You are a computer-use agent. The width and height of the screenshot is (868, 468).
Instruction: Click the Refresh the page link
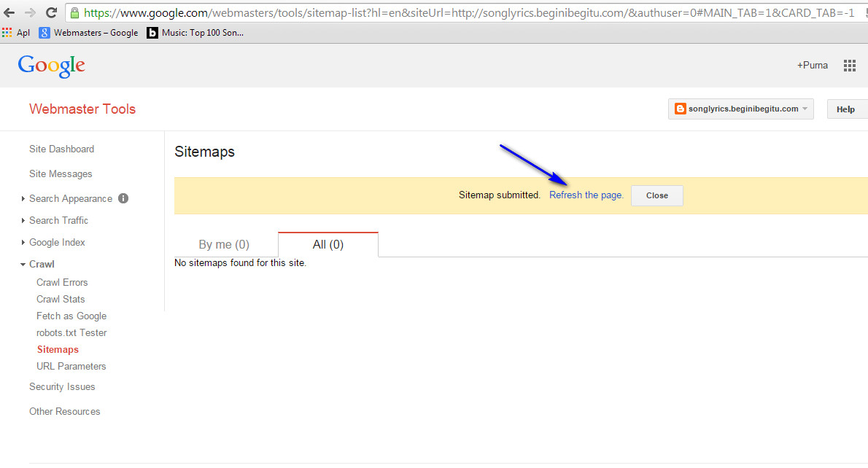tap(586, 195)
